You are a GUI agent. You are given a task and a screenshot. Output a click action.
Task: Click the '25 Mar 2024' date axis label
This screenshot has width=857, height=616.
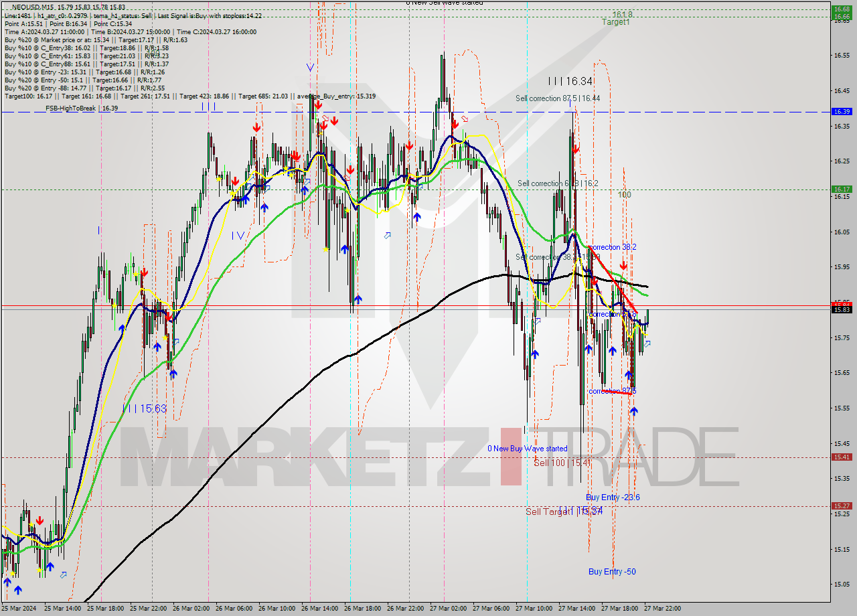20,609
